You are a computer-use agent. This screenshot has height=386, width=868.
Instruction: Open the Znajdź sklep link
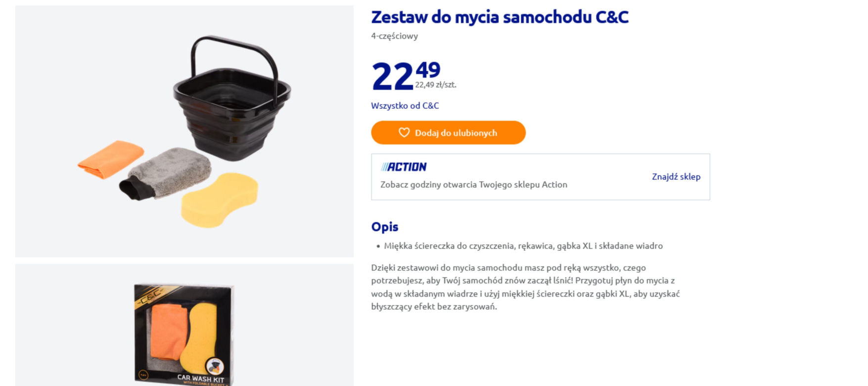pyautogui.click(x=676, y=177)
